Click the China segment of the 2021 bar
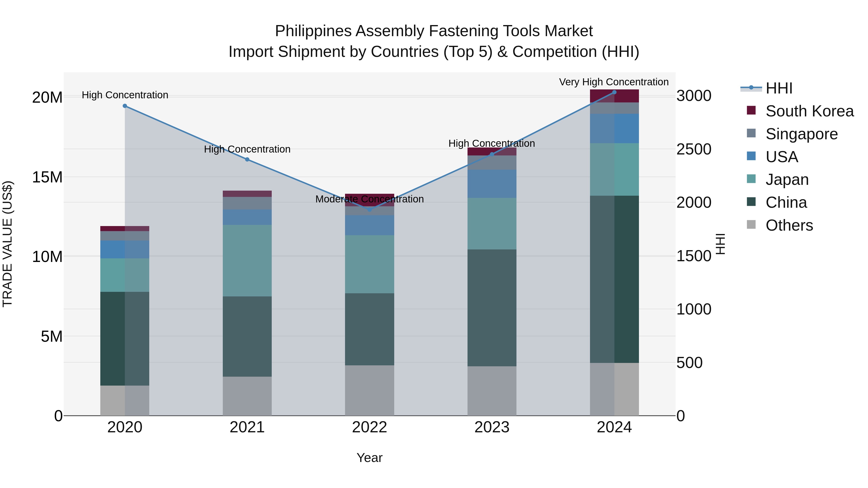The image size is (868, 488). point(247,336)
